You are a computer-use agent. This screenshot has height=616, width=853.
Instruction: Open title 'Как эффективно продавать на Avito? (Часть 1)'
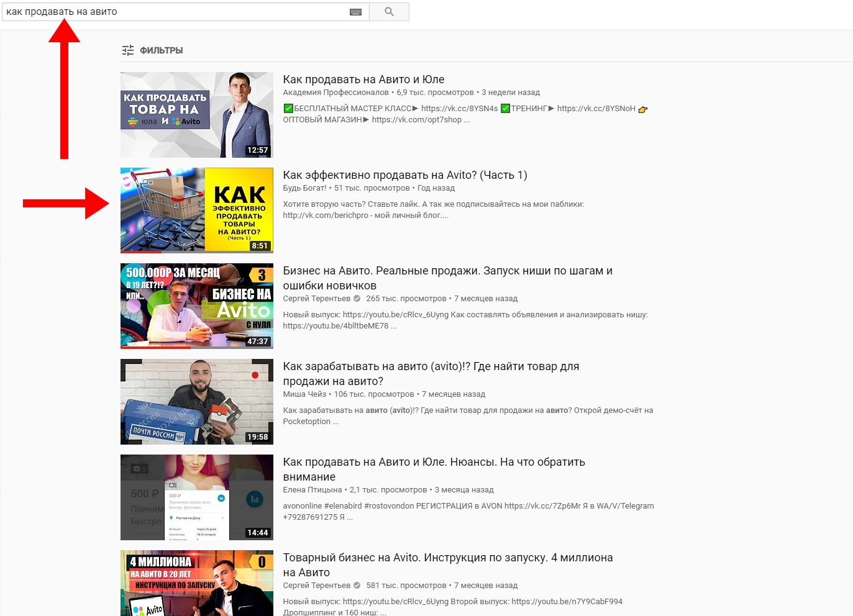click(405, 175)
